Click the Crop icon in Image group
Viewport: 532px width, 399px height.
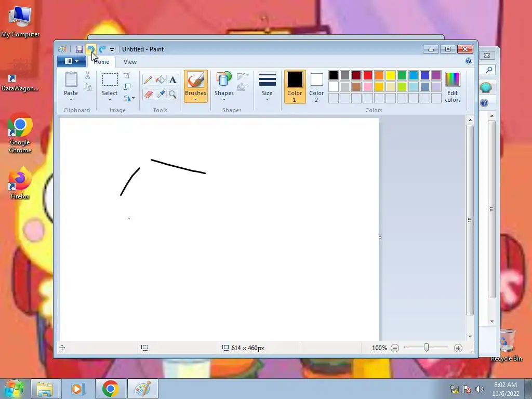click(x=127, y=75)
